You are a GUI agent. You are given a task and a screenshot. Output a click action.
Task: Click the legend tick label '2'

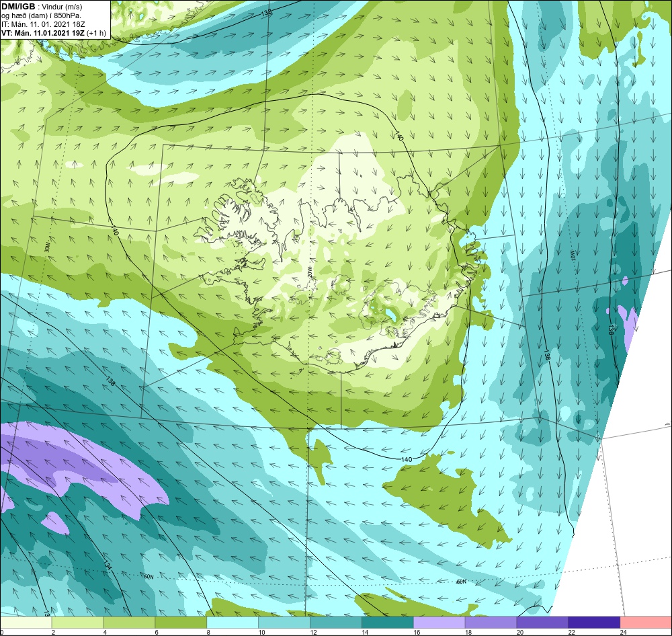pyautogui.click(x=53, y=632)
